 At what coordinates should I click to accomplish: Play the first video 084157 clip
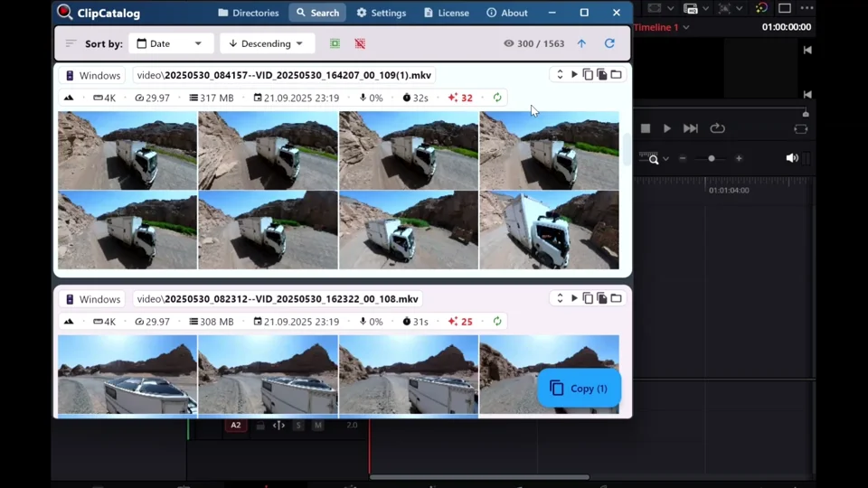pyautogui.click(x=574, y=75)
